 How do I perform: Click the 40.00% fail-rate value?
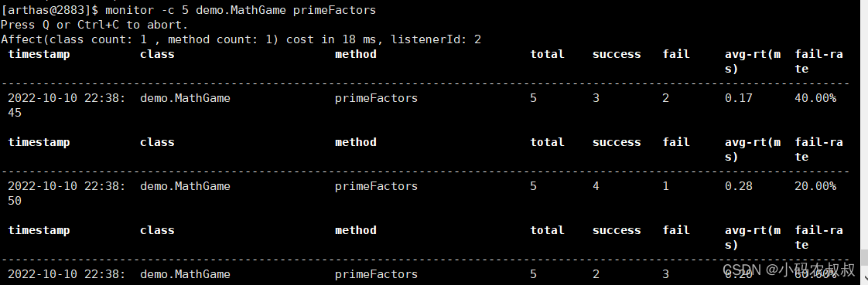[815, 98]
